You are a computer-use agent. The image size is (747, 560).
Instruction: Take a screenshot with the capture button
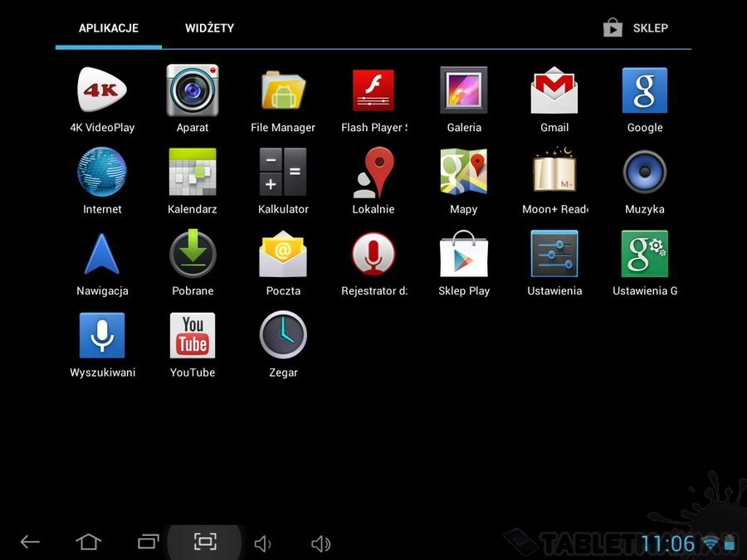(x=205, y=542)
